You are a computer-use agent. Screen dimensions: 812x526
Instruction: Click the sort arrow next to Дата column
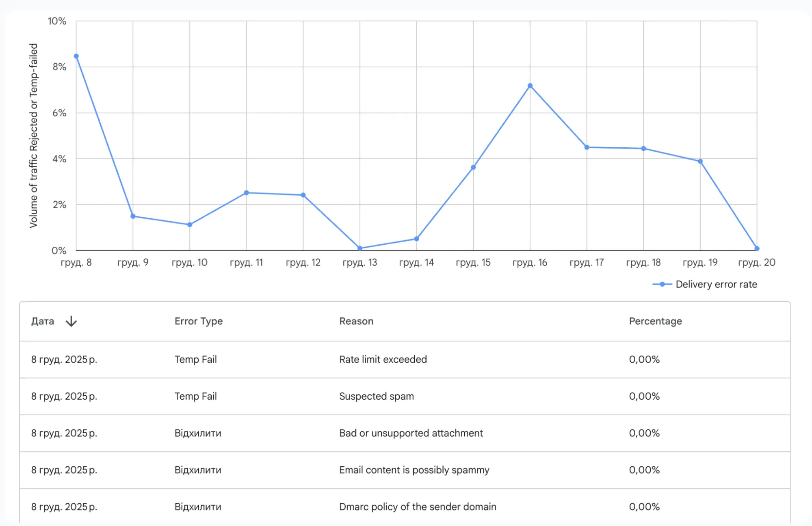71,321
